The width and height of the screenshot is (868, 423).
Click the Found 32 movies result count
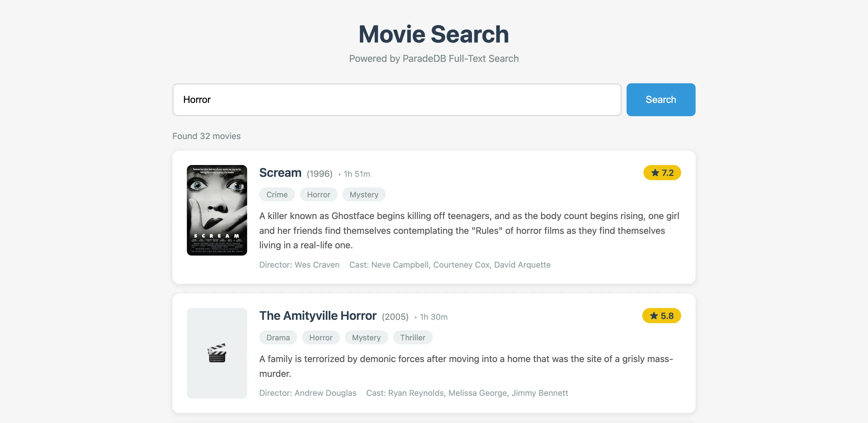206,136
